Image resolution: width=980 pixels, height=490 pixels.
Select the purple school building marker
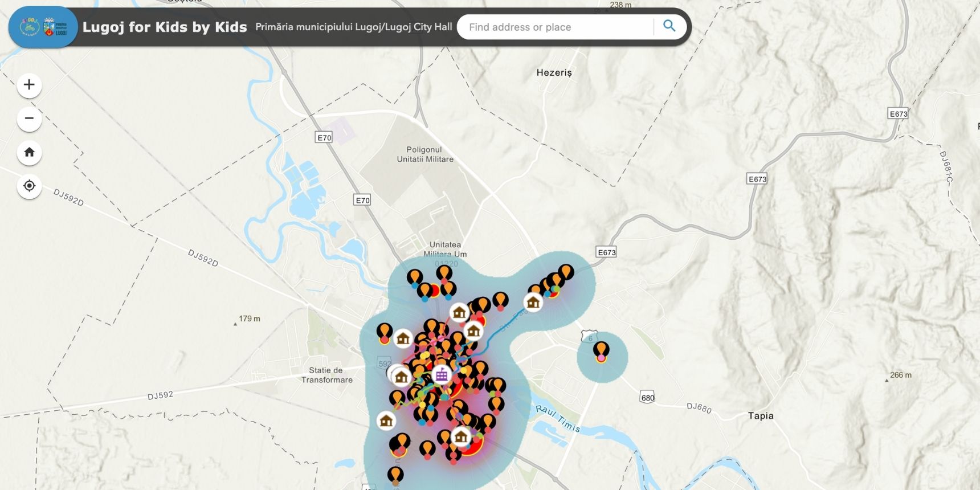click(442, 375)
